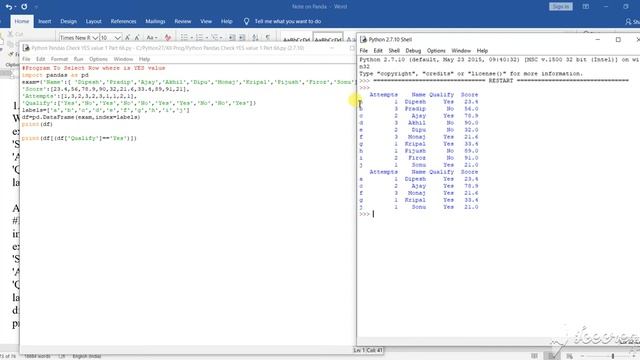Open the Design ribbon tab

pos(69,21)
